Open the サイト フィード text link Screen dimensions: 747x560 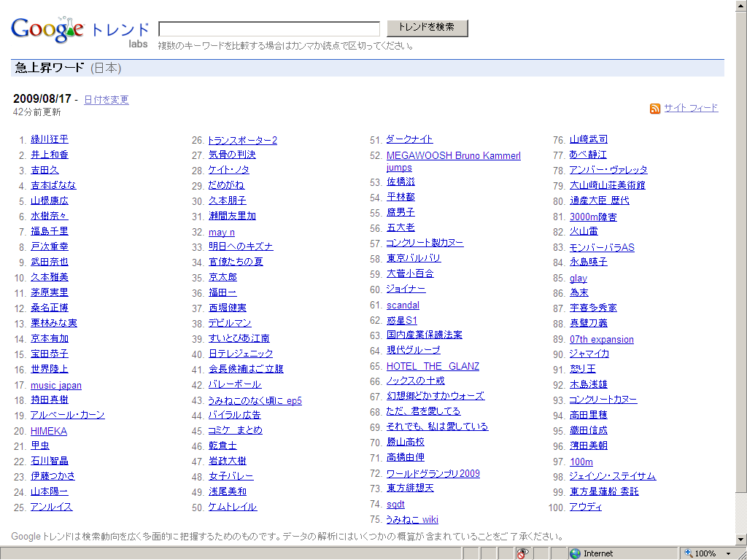tap(691, 108)
